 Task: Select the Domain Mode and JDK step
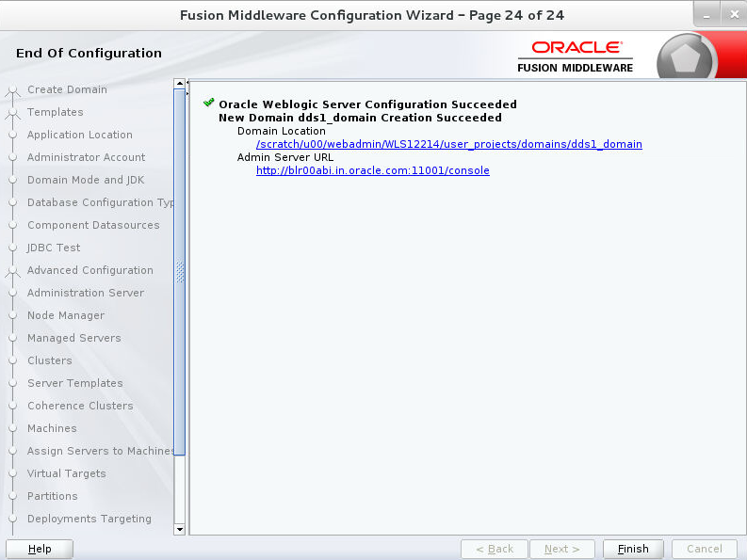click(86, 180)
